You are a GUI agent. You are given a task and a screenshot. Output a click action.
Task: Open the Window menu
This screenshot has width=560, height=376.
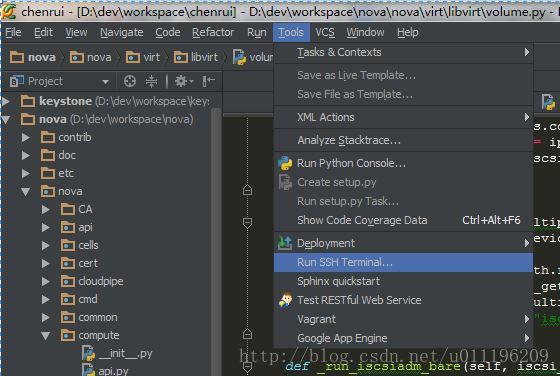[365, 32]
